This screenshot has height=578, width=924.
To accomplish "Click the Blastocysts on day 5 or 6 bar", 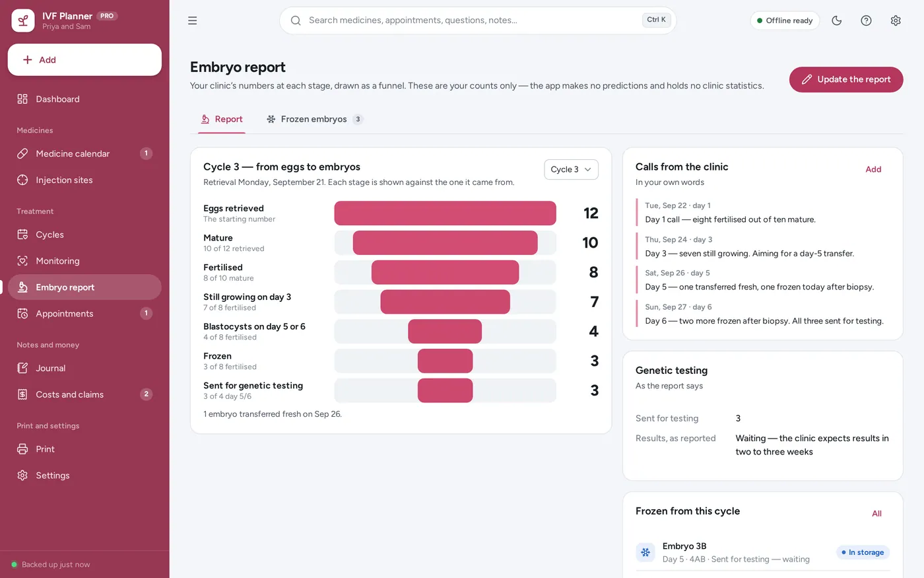I will [445, 332].
